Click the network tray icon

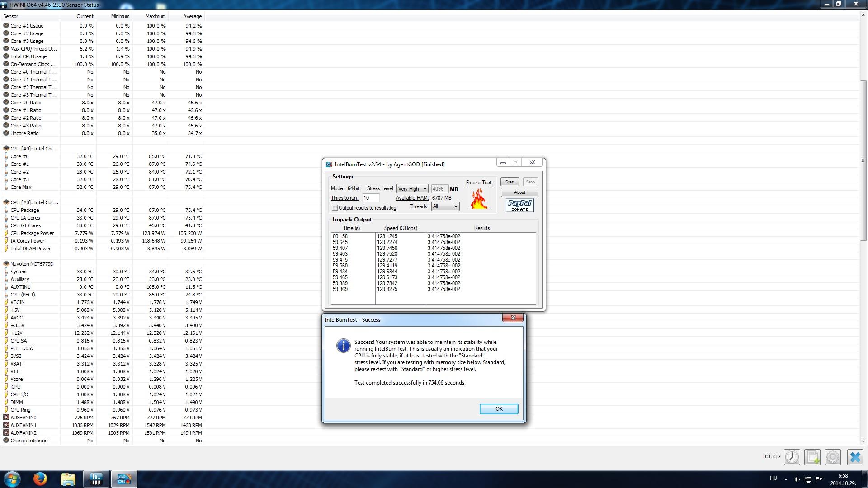807,479
